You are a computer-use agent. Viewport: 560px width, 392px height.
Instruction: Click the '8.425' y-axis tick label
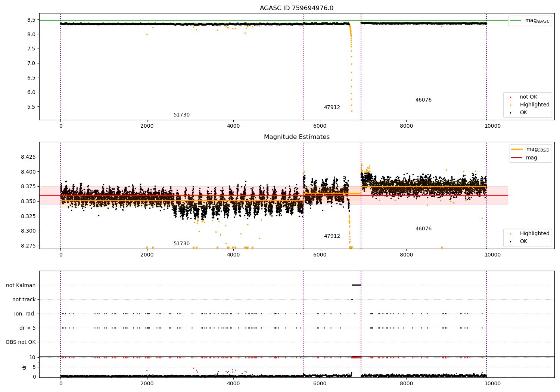pos(28,157)
